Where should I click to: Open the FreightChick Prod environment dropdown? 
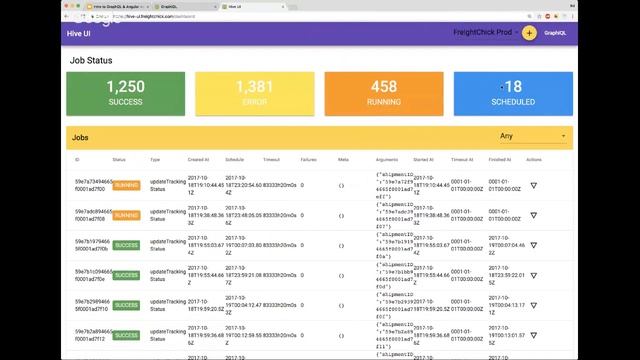click(485, 32)
